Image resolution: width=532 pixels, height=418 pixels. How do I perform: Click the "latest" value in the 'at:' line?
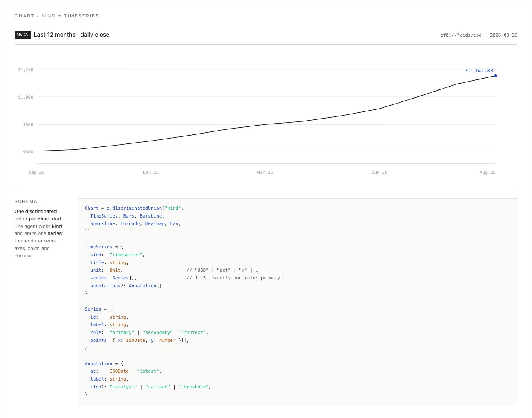tap(148, 371)
